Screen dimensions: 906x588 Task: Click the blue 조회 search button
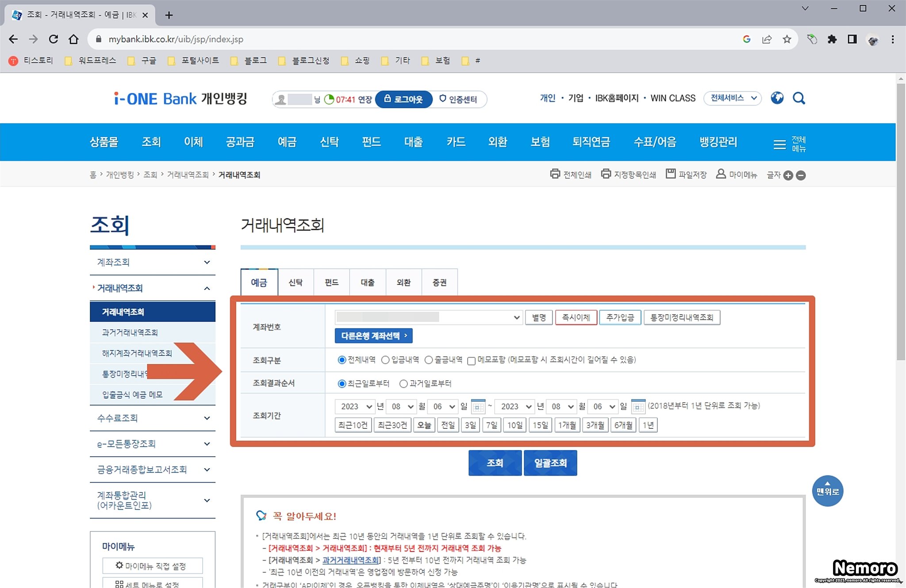pyautogui.click(x=495, y=463)
